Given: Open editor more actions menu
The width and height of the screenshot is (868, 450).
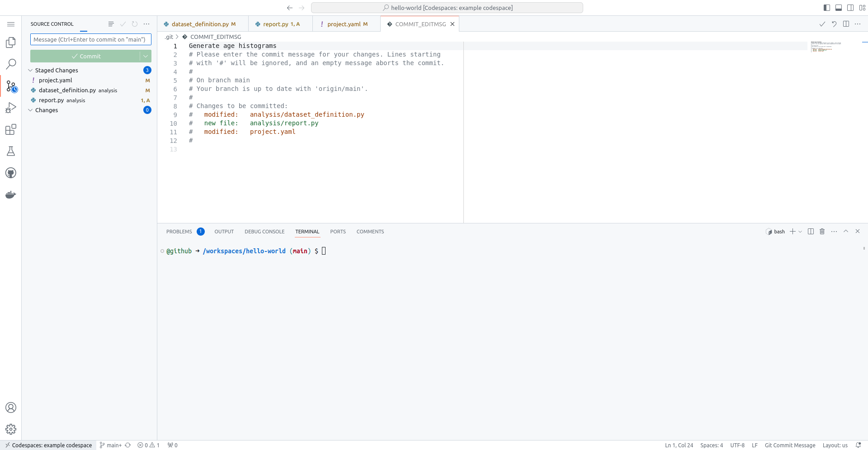Looking at the screenshot, I should 858,24.
